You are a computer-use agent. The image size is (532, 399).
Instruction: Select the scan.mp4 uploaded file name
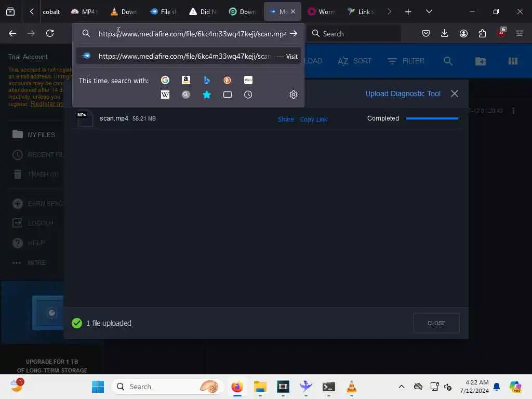(x=114, y=118)
